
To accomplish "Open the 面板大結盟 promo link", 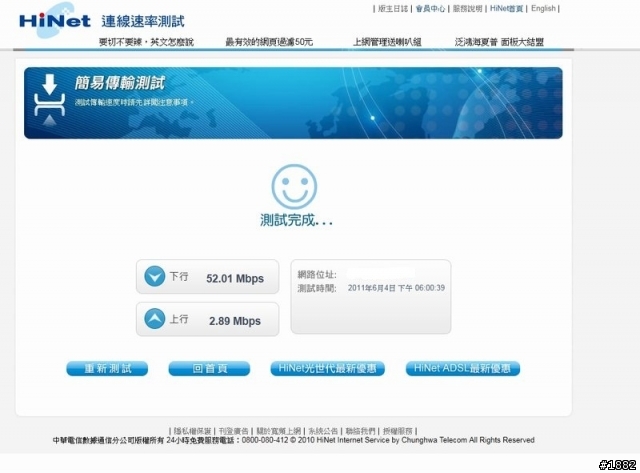I will (499, 42).
